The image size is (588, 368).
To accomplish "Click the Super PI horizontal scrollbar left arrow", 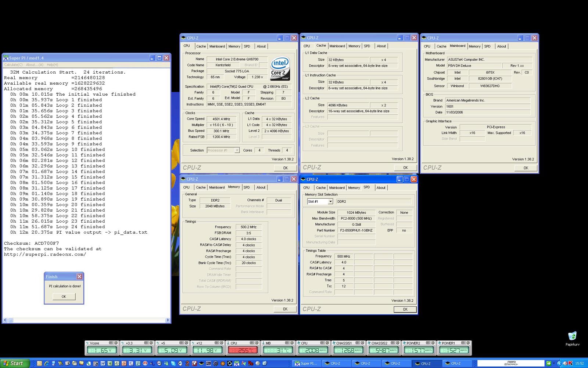I will coord(5,320).
